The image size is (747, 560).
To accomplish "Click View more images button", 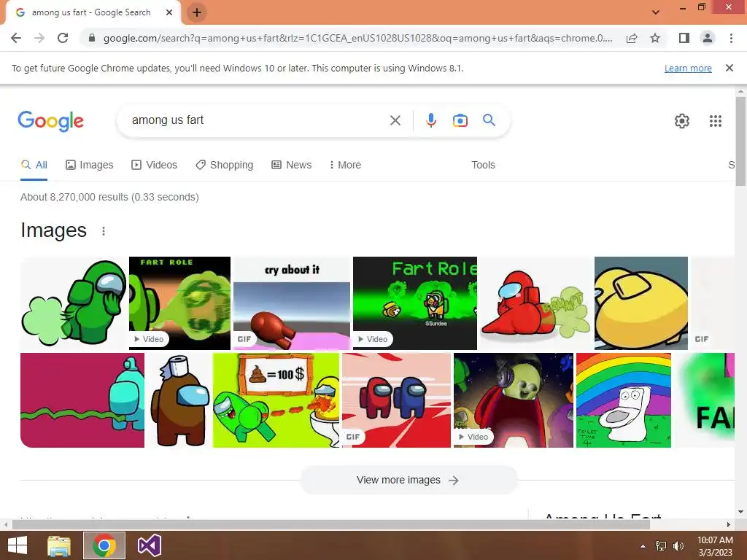I will (x=409, y=480).
